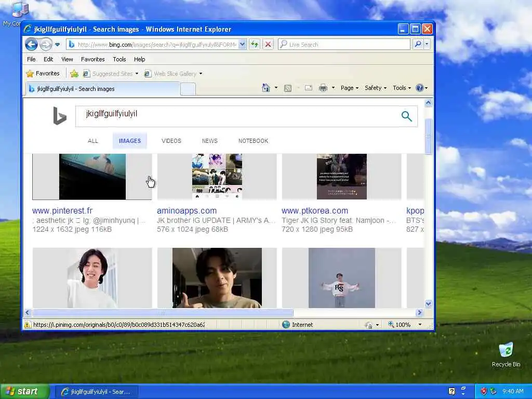Click Internet Explorer taskbar button
The width and height of the screenshot is (532, 399).
point(96,392)
